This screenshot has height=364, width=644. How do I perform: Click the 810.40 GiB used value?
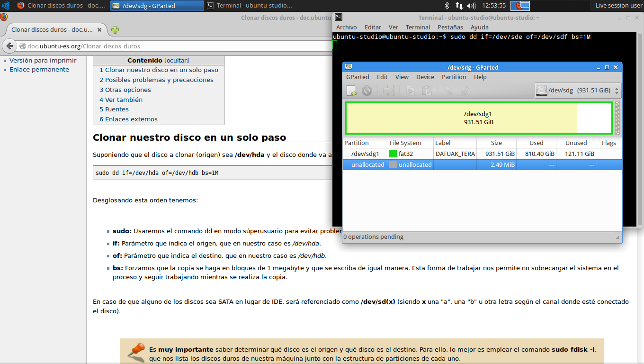click(x=540, y=154)
